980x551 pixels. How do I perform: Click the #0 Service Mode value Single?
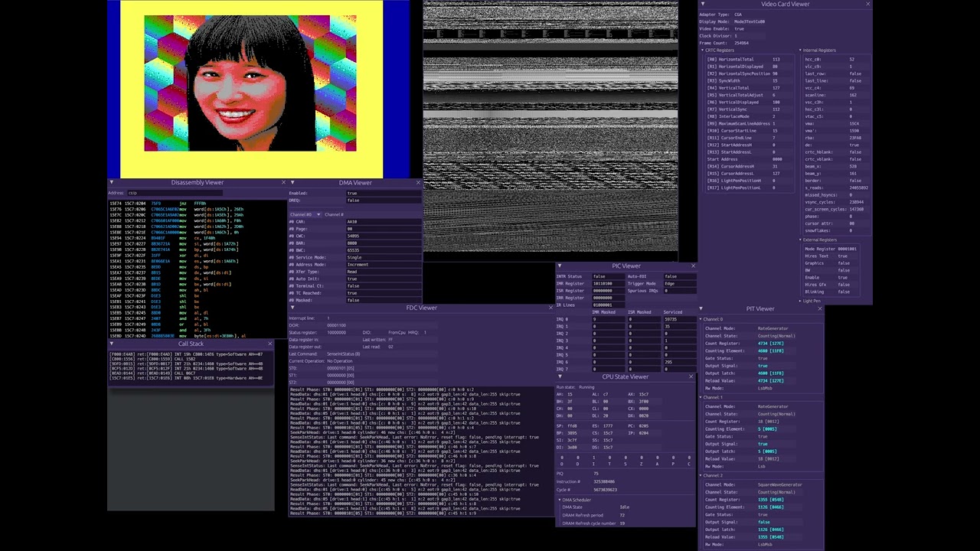point(383,257)
